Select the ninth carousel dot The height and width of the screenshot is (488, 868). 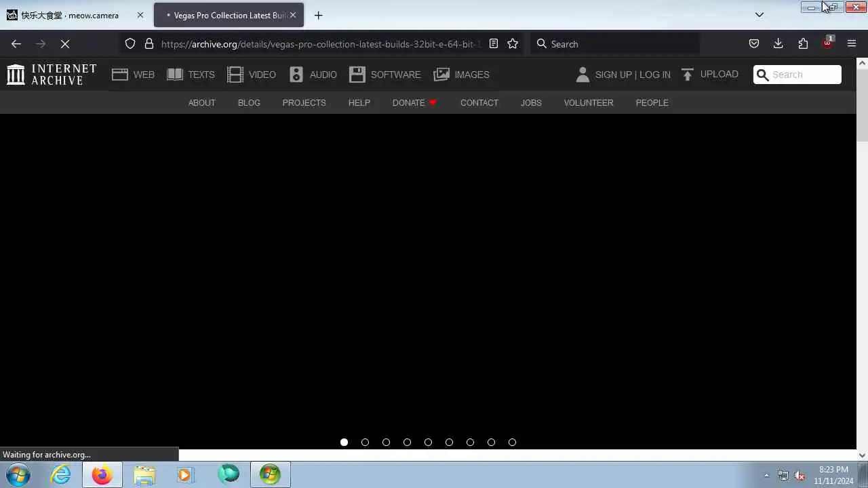(x=512, y=443)
